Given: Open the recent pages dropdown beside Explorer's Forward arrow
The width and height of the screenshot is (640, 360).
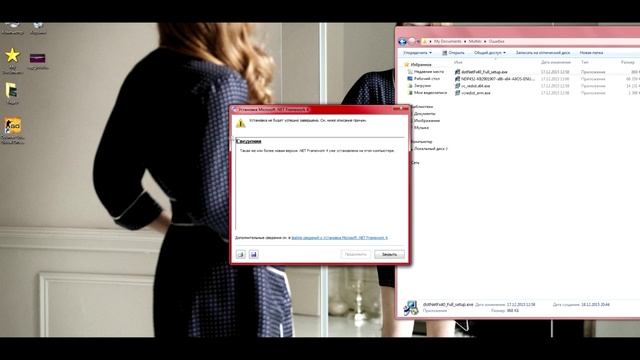Looking at the screenshot, I should (x=418, y=42).
